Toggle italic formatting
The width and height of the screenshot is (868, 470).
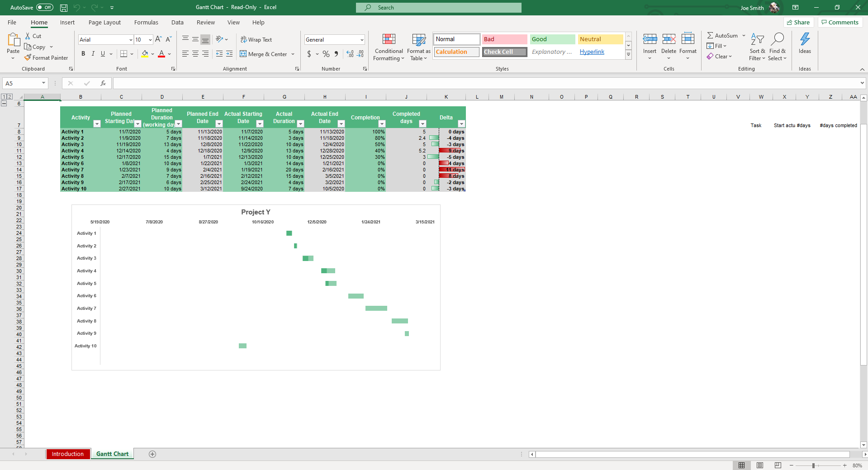[93, 53]
